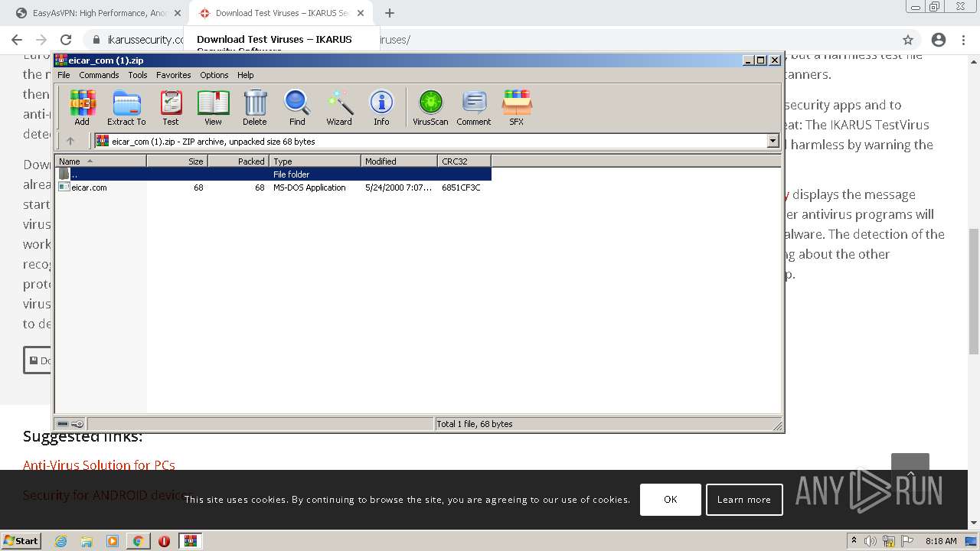Close the Download Test Viruses tab
This screenshot has width=980, height=551.
pos(361,13)
